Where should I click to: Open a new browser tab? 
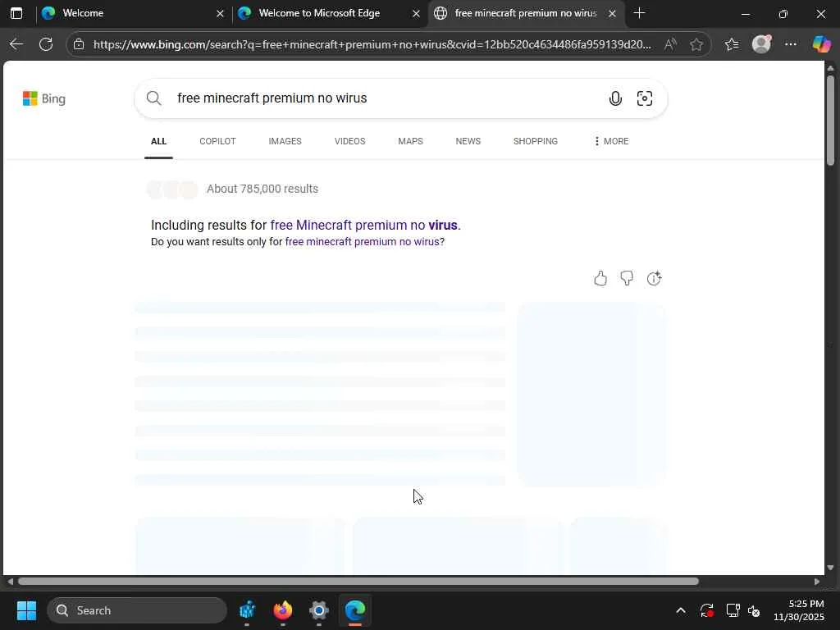[x=639, y=13]
